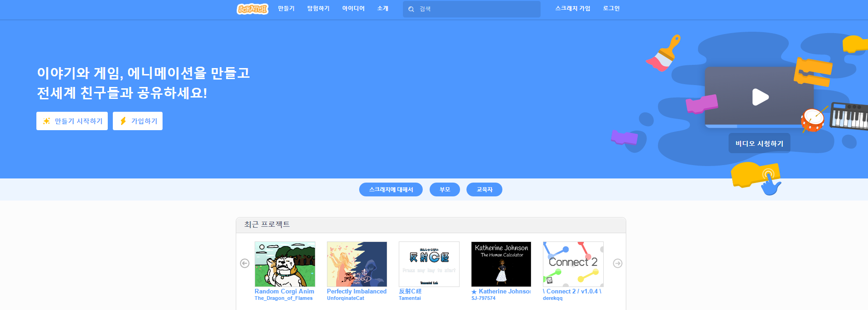Click the Perfectly Imbalanced title link
This screenshot has height=310, width=868.
point(357,291)
